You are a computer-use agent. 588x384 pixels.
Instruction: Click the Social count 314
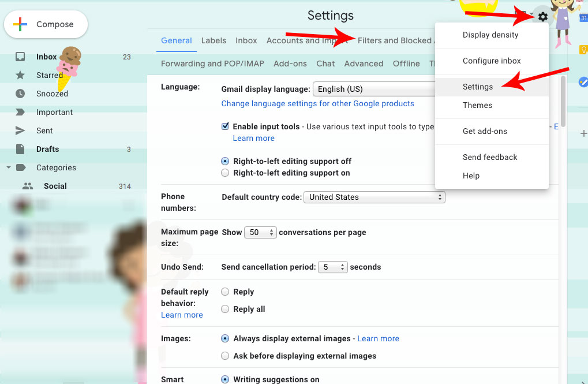(125, 186)
